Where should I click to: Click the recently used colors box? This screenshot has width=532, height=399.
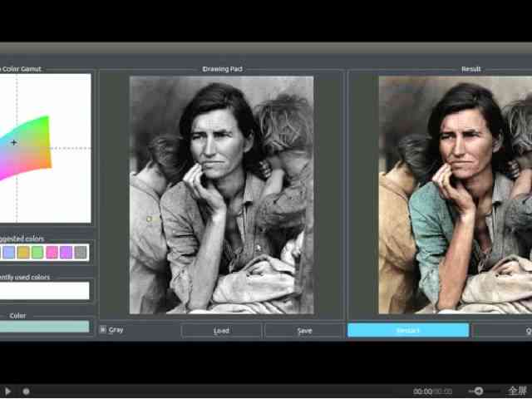click(x=44, y=291)
